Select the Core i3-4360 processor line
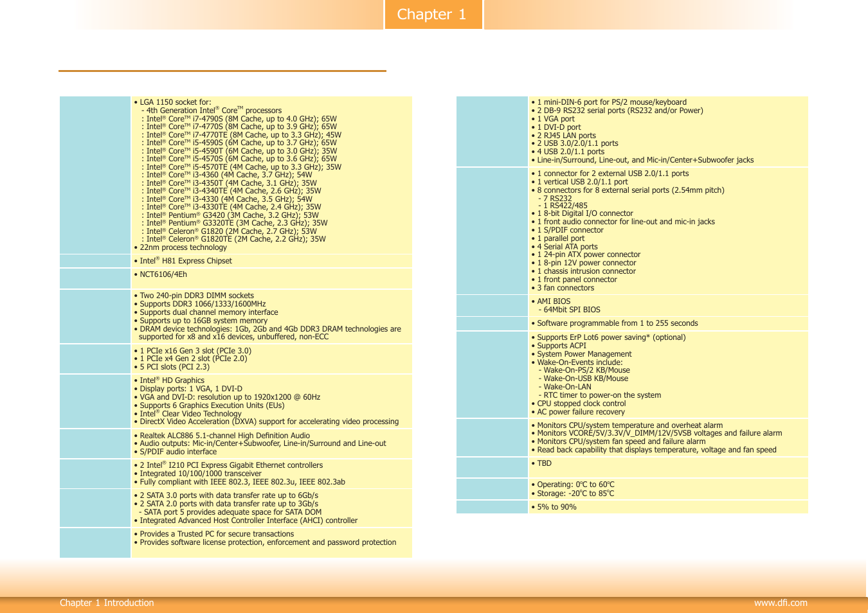Viewport: 868px width, 613px height. (227, 175)
